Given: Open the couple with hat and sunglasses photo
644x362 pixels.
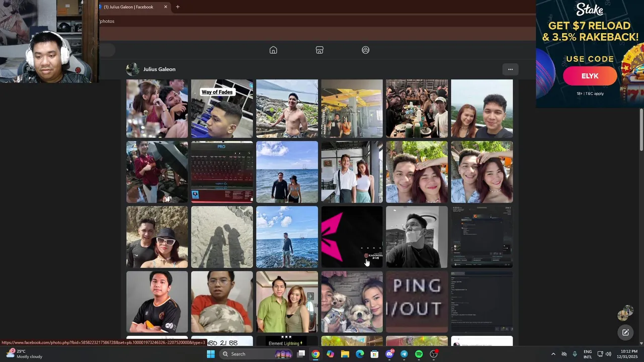Looking at the screenshot, I should (x=157, y=237).
